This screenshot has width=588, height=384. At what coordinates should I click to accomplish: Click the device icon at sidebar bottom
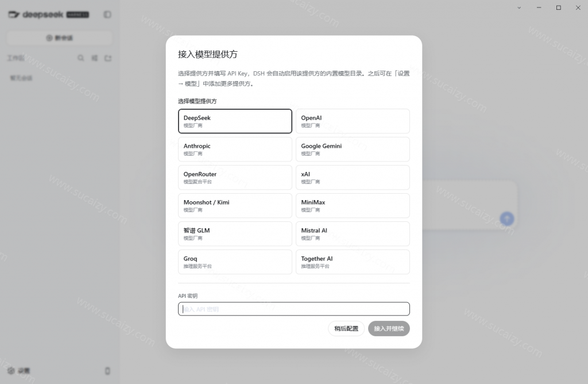[x=107, y=371]
